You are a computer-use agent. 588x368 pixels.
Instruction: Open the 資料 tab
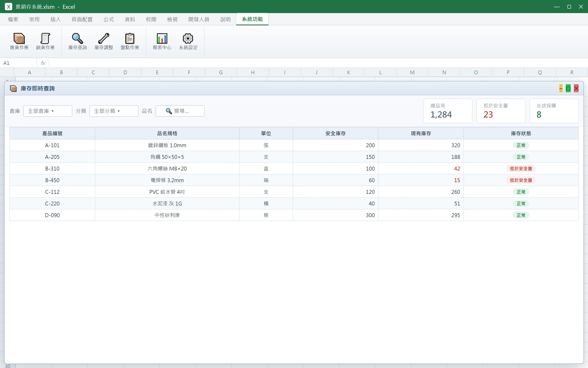click(130, 19)
